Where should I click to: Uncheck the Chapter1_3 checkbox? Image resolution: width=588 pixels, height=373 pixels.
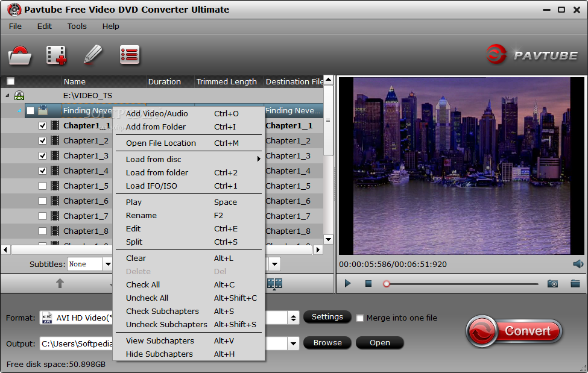42,155
